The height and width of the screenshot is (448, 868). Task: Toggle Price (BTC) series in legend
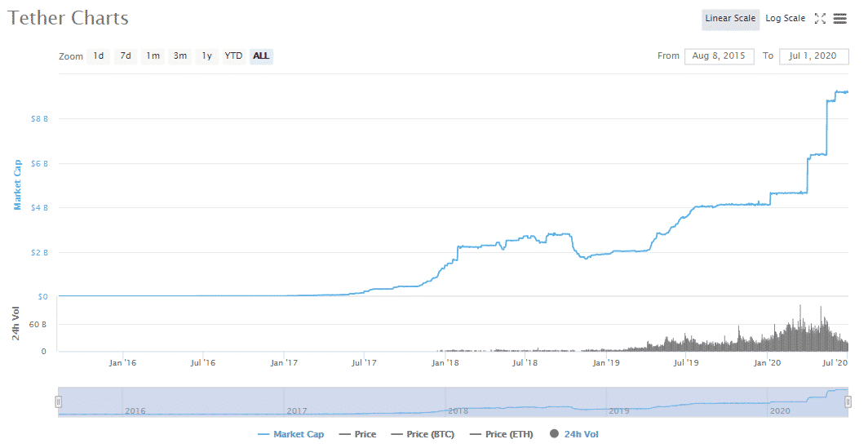click(423, 434)
